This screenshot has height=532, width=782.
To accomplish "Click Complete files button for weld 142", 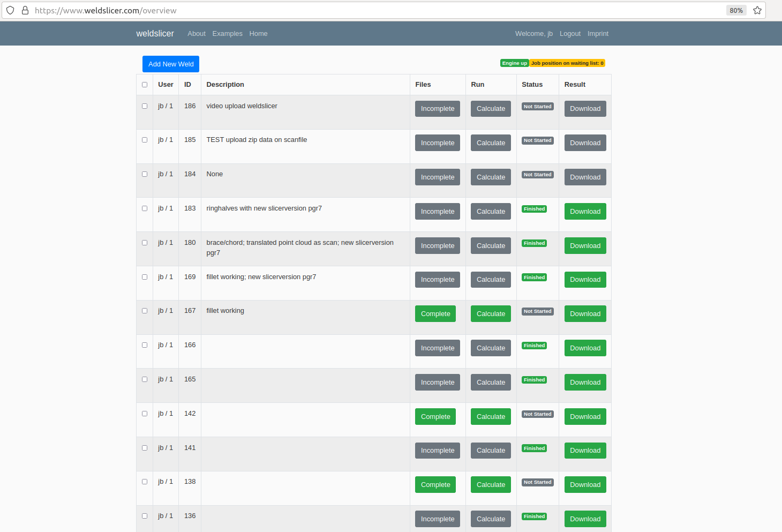I will pyautogui.click(x=435, y=417).
